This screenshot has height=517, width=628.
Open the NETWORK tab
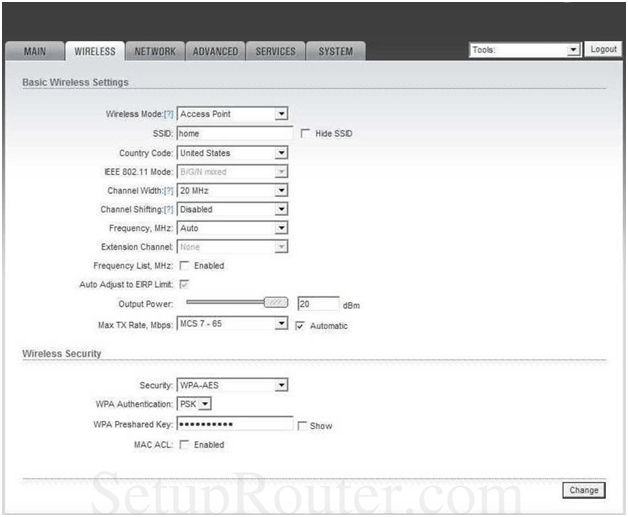click(x=155, y=51)
